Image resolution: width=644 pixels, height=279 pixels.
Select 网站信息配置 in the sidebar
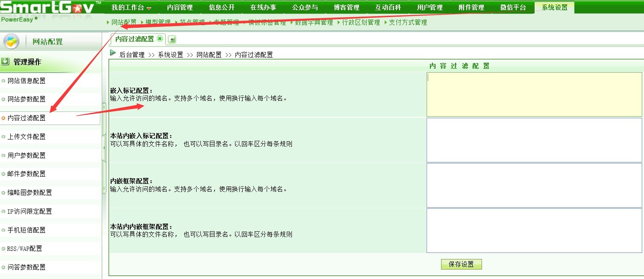coord(26,81)
